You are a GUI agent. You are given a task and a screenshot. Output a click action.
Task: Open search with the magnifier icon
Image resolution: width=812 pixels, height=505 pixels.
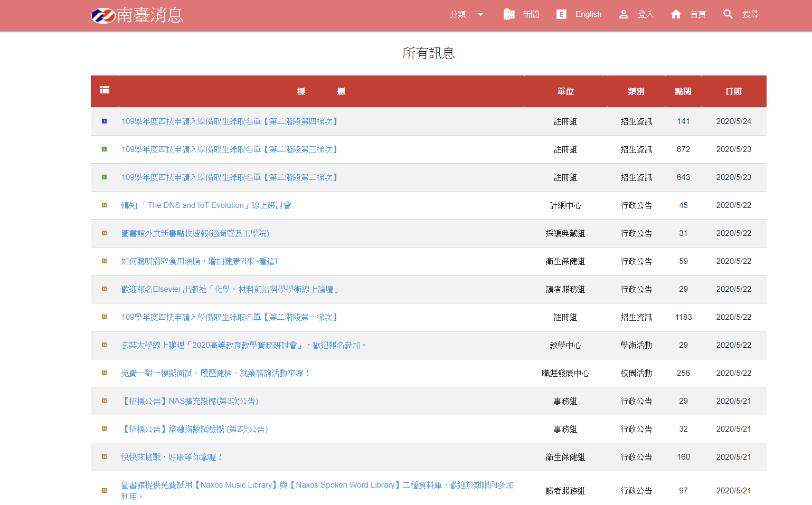pos(728,14)
